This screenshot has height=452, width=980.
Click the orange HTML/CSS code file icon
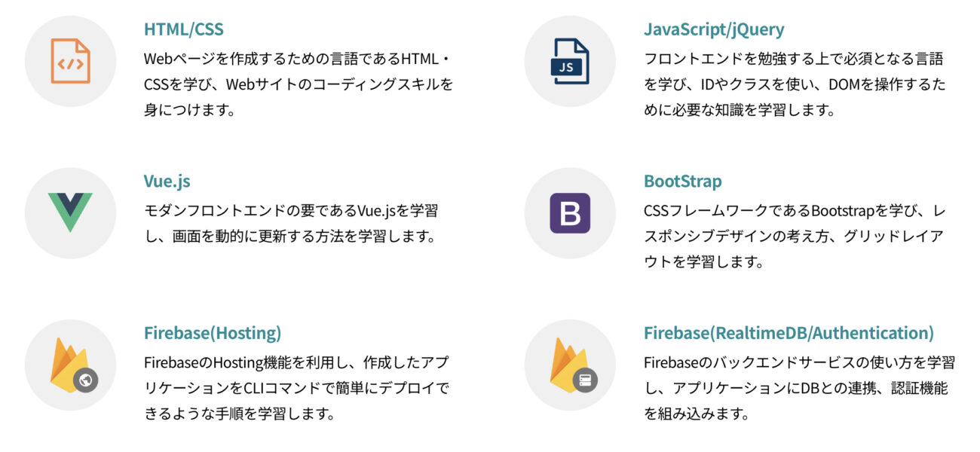[70, 61]
